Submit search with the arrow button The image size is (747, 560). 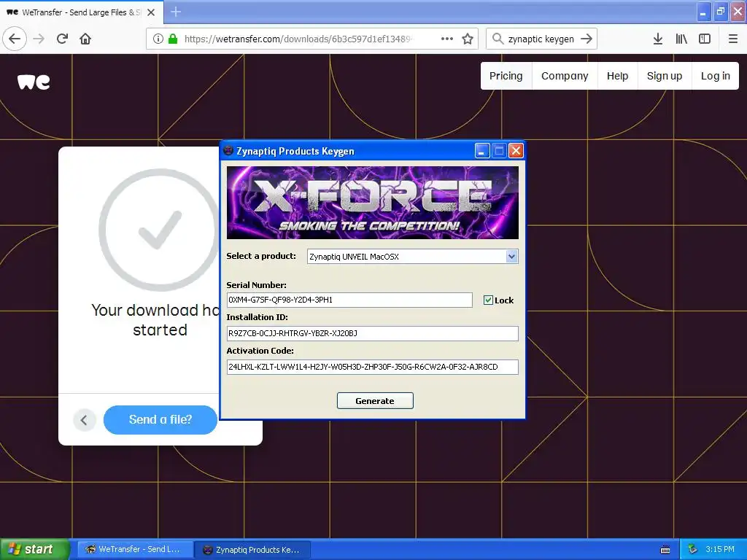[587, 39]
